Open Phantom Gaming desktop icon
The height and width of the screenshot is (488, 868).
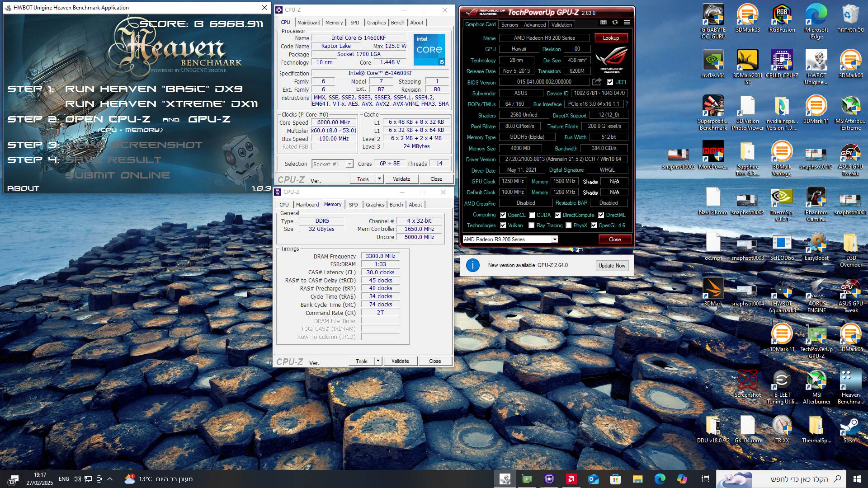point(816,204)
